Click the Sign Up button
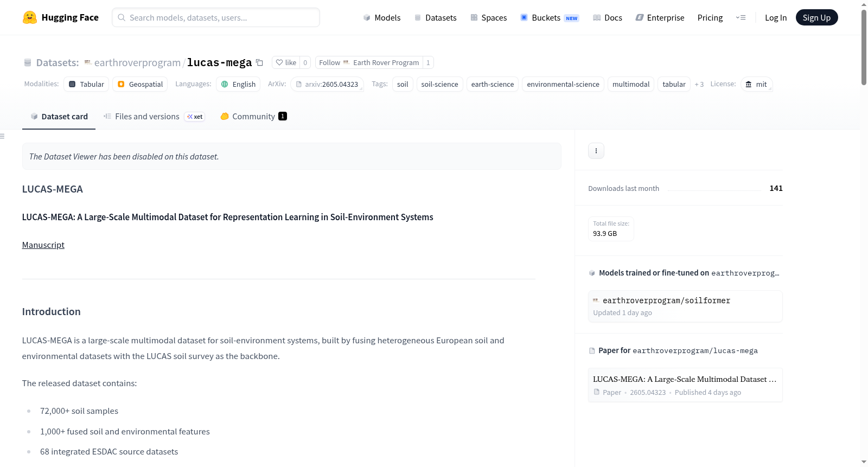The width and height of the screenshot is (868, 467). click(x=817, y=17)
